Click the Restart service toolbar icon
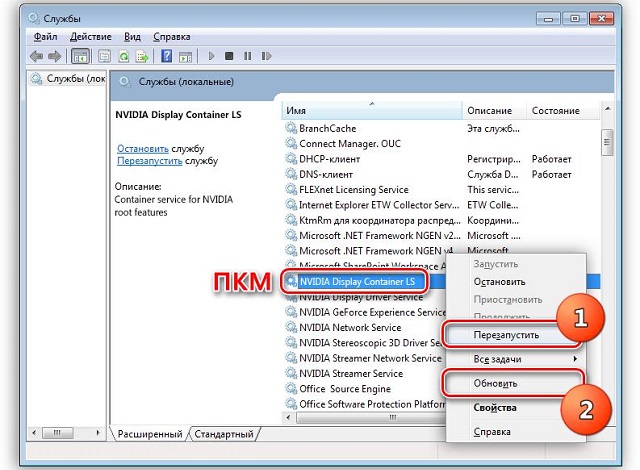Screen dimensions: 640x470 click(x=266, y=56)
